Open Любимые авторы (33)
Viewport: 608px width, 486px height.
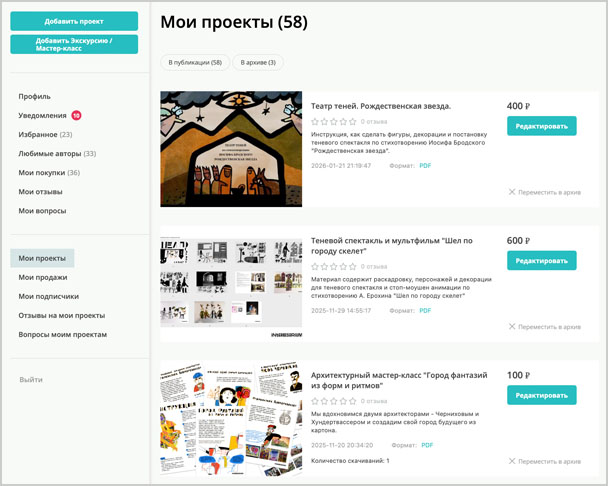coord(57,153)
